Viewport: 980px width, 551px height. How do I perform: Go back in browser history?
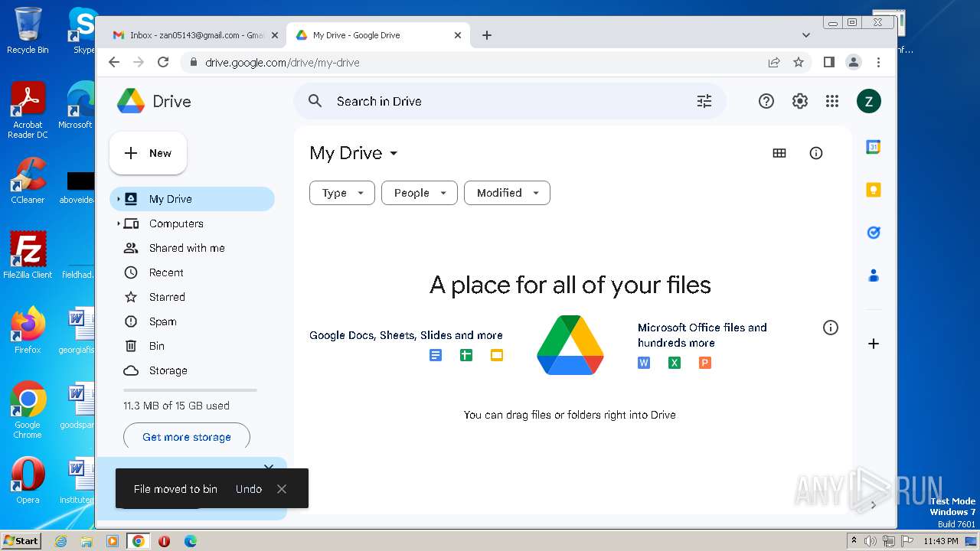[114, 62]
